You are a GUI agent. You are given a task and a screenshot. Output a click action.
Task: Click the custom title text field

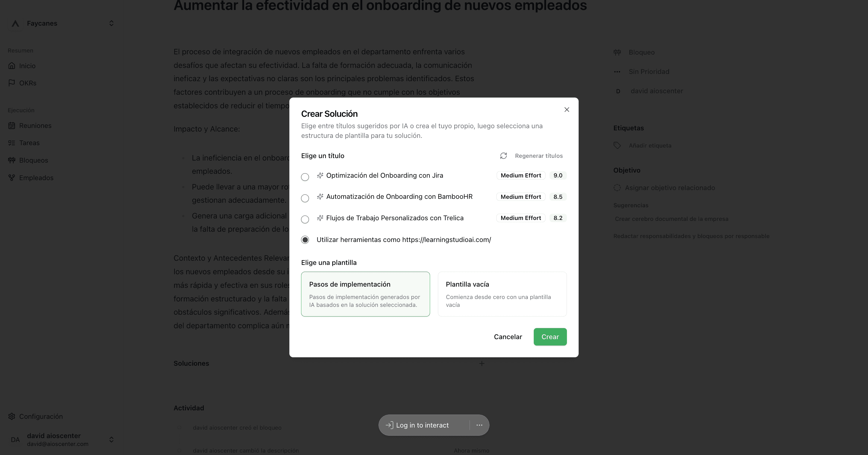coord(404,240)
